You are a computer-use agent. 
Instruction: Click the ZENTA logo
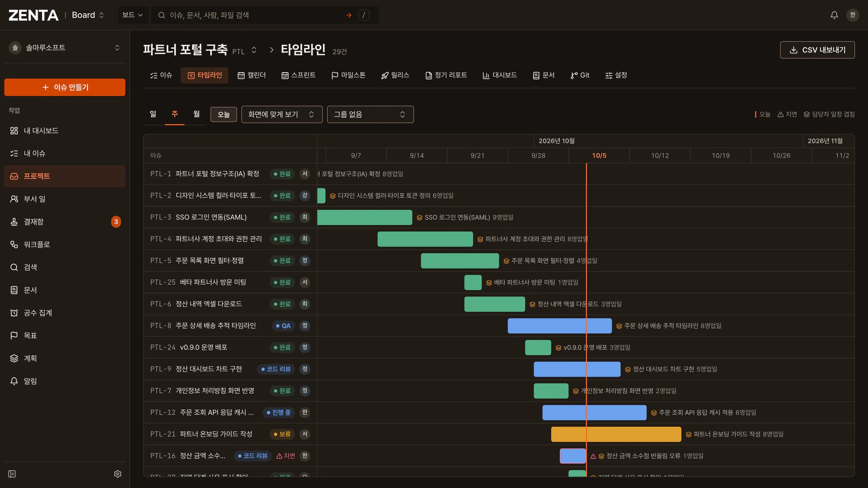tap(33, 15)
